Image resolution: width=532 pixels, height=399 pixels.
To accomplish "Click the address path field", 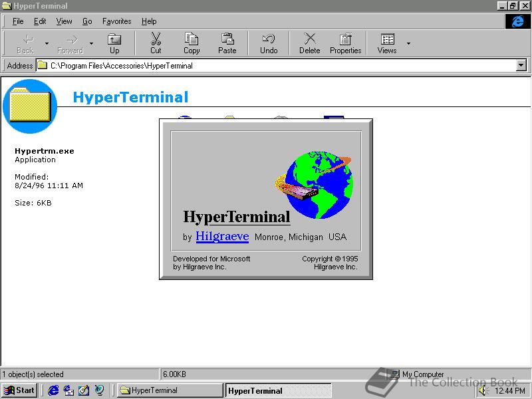I will (281, 65).
